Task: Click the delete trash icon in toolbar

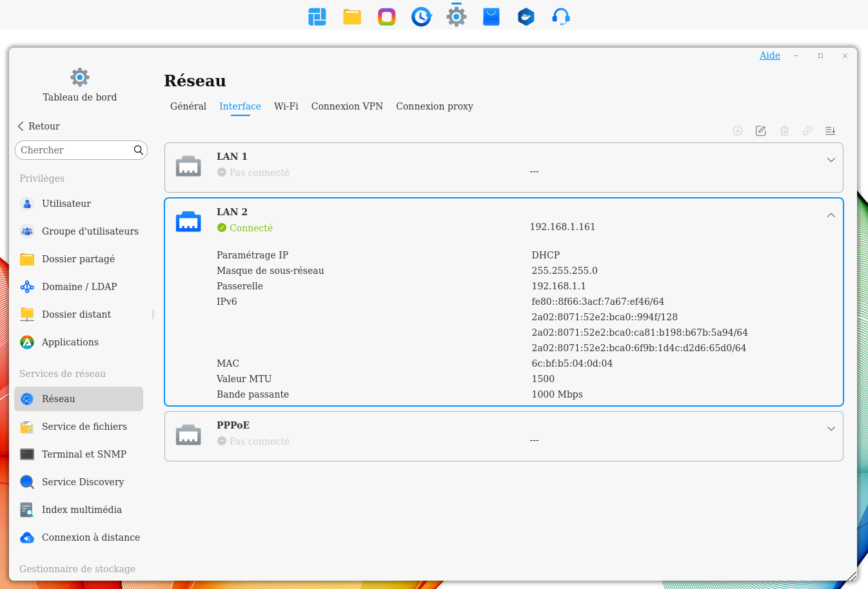Action: tap(784, 131)
